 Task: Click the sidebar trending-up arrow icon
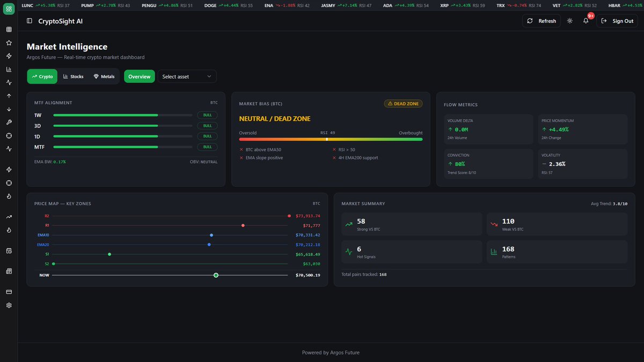(9, 217)
